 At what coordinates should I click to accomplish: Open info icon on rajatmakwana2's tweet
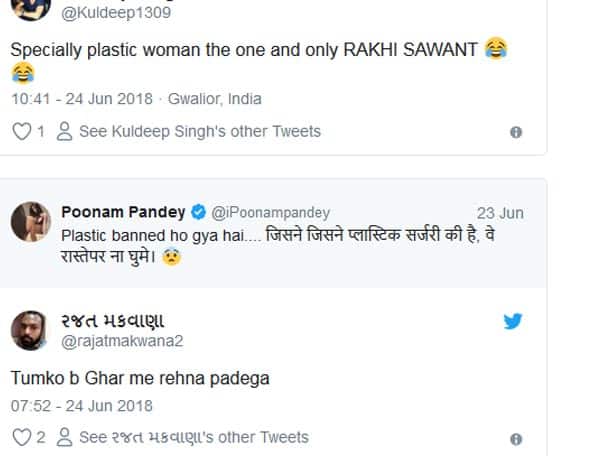(x=516, y=438)
